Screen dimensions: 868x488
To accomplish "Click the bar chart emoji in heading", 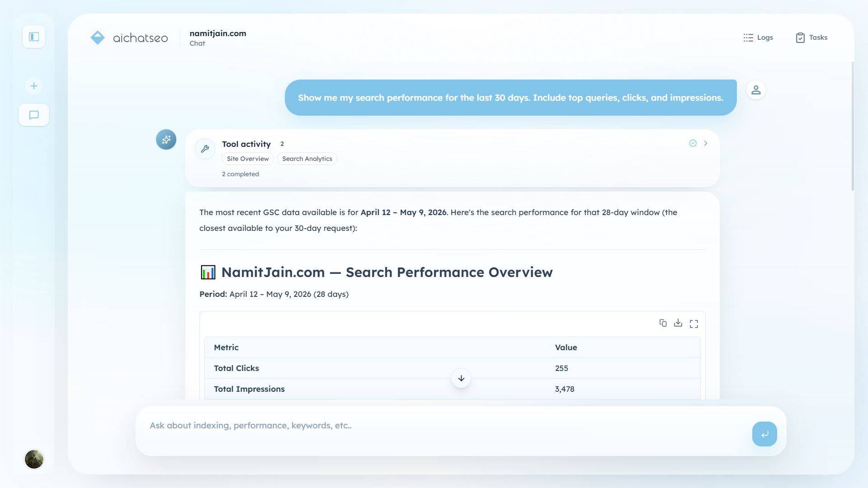I will point(208,272).
